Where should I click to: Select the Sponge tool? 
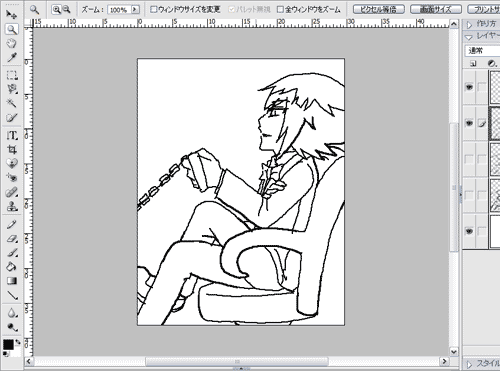click(12, 327)
